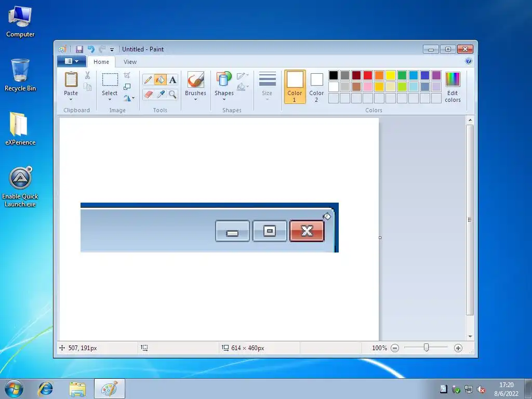The image size is (532, 399).
Task: Click vertical scrollbar down arrow
Action: (x=470, y=336)
